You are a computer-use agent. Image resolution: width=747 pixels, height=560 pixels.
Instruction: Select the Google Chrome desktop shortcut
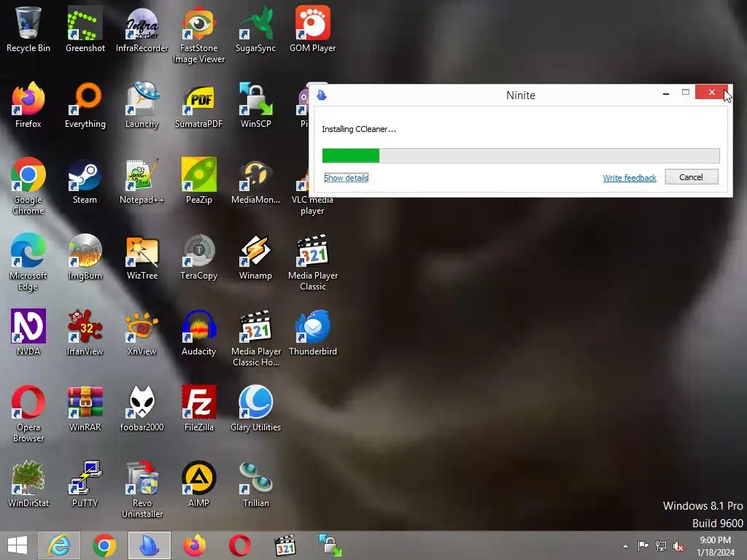28,186
